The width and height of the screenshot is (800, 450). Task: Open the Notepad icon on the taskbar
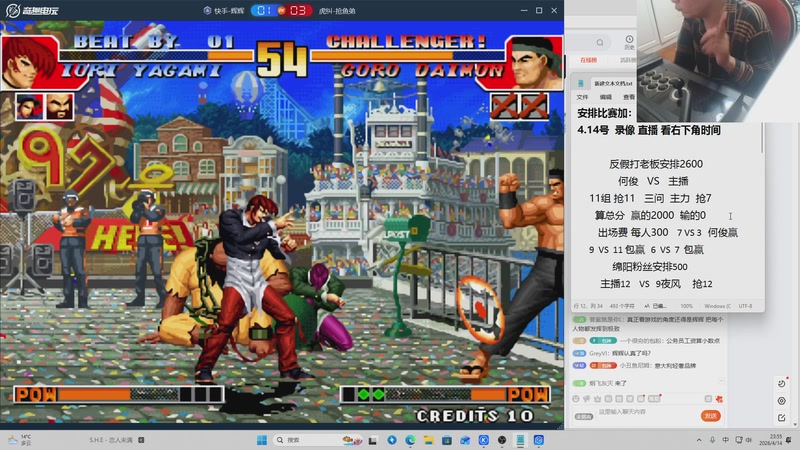(520, 440)
